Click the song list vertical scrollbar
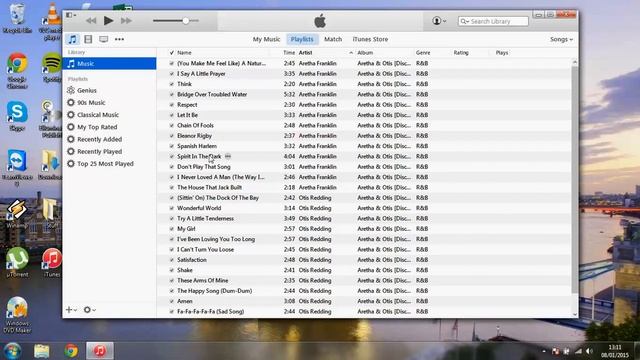Image resolution: width=640 pixels, height=360 pixels. [x=575, y=180]
